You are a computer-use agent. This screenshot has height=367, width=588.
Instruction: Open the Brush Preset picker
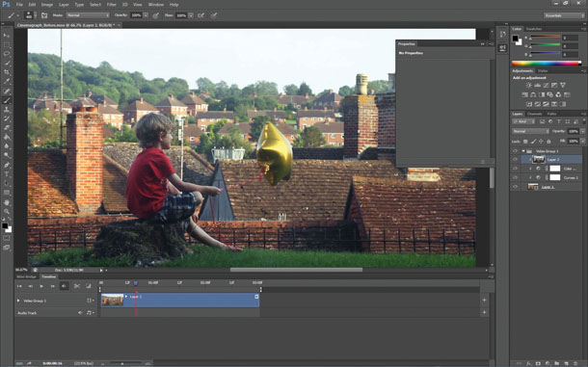[31, 15]
